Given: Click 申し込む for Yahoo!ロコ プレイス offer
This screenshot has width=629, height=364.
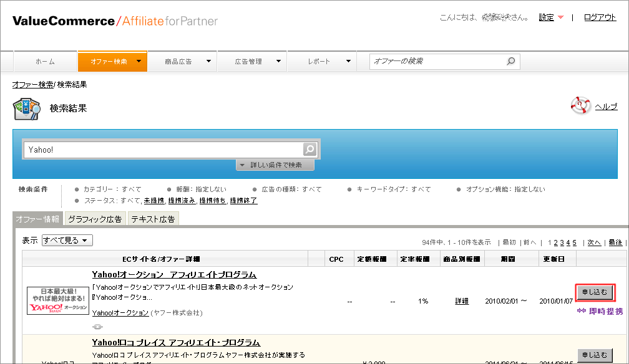Looking at the screenshot, I should (595, 355).
